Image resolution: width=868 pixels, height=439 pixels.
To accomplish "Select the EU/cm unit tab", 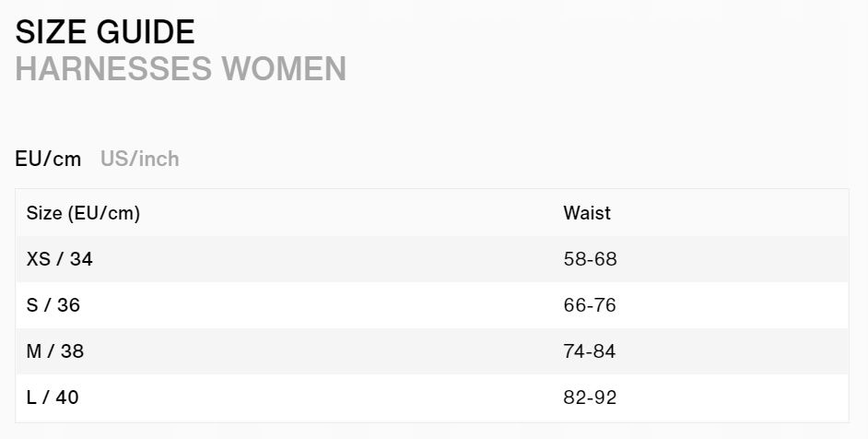I will point(48,159).
